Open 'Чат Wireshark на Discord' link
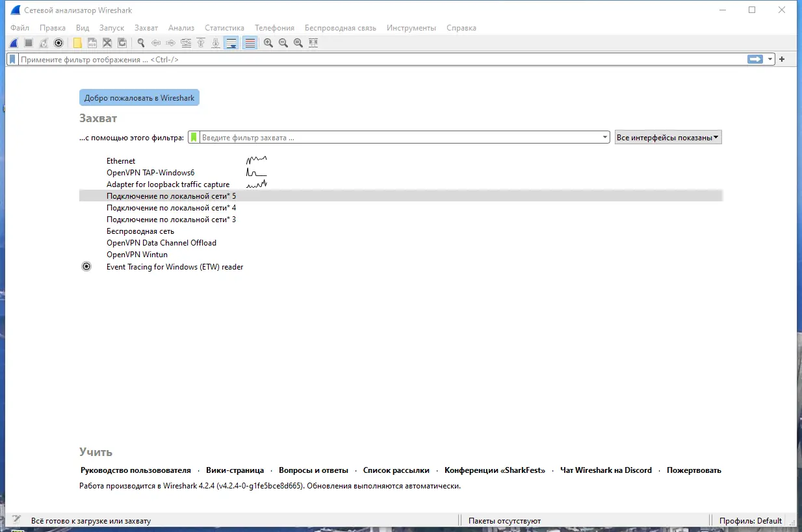The width and height of the screenshot is (802, 532). click(x=606, y=470)
